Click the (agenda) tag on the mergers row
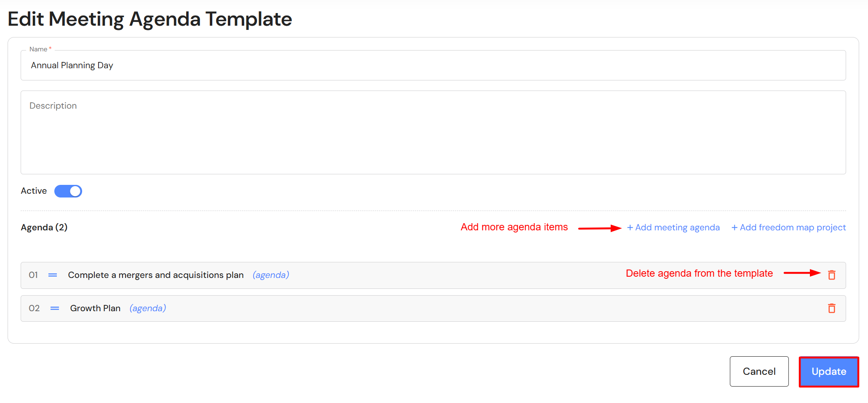 (271, 275)
